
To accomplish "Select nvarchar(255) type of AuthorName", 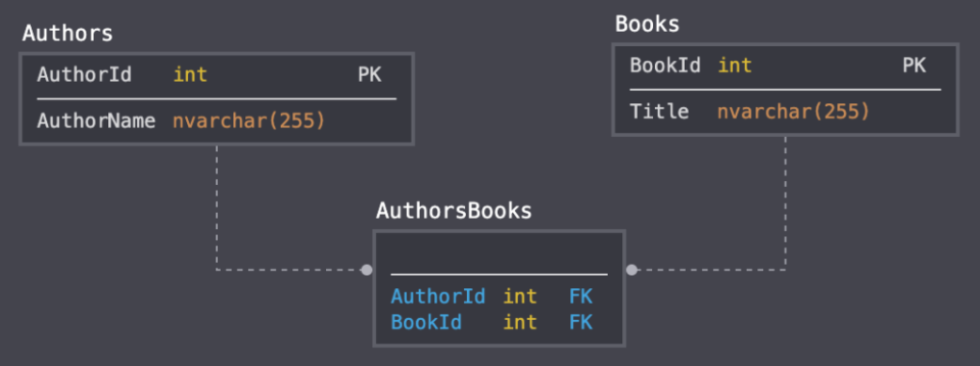I will click(249, 120).
